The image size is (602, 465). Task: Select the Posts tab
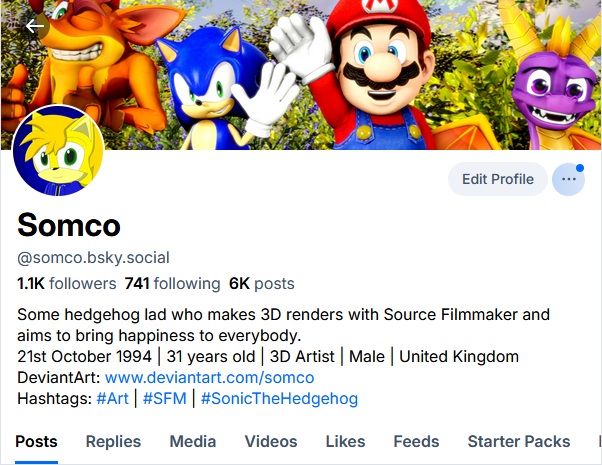pyautogui.click(x=36, y=441)
